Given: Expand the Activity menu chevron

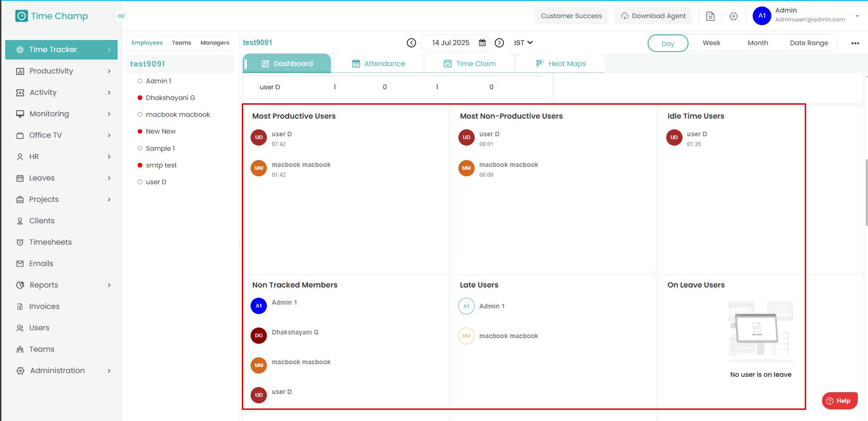Looking at the screenshot, I should click(x=109, y=93).
